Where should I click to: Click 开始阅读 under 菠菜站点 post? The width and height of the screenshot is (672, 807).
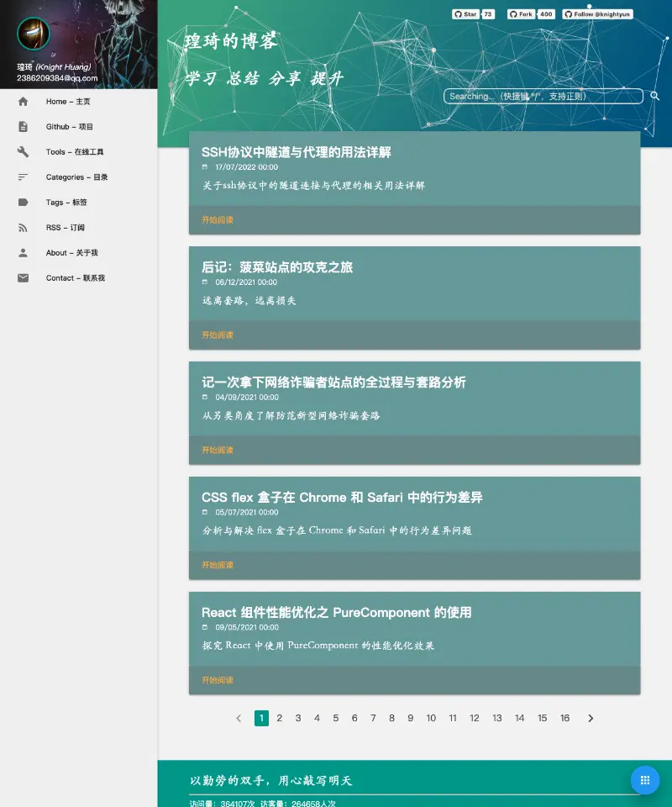pos(218,335)
